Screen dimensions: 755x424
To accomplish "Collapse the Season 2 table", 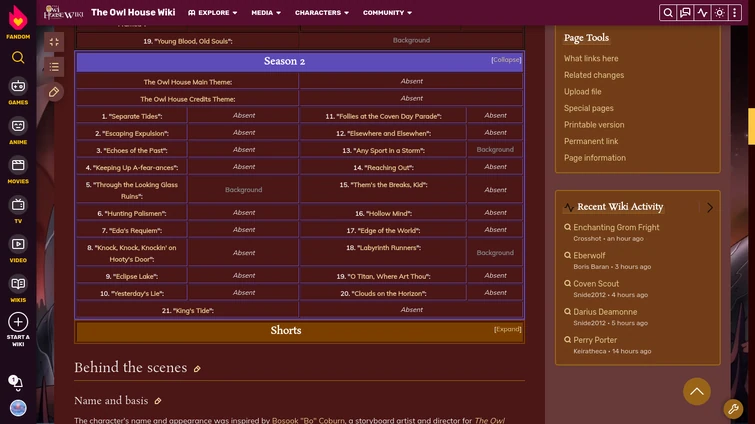I will pos(506,60).
